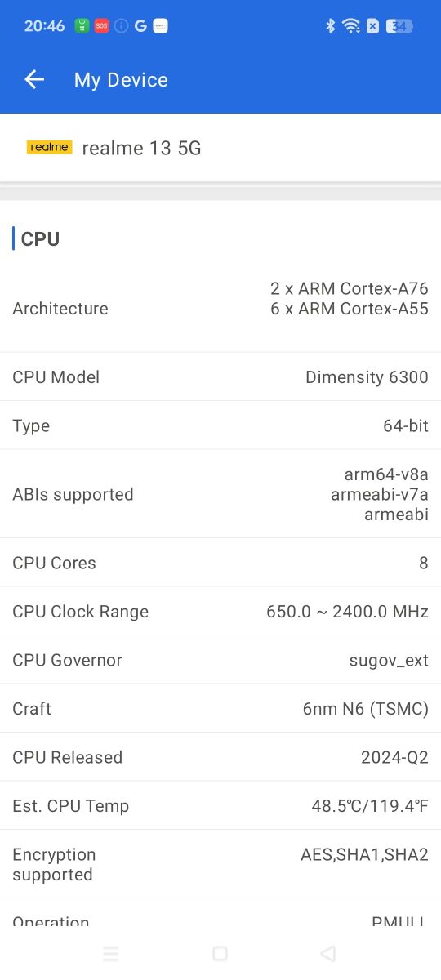The image size is (441, 980).
Task: Tap the CPU Clock Range row
Action: point(220,612)
